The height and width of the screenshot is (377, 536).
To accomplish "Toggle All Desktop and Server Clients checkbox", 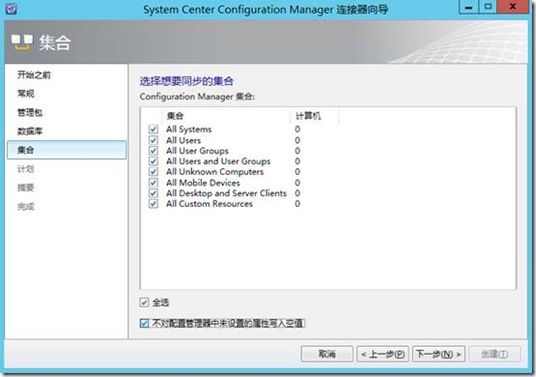I will coord(153,193).
